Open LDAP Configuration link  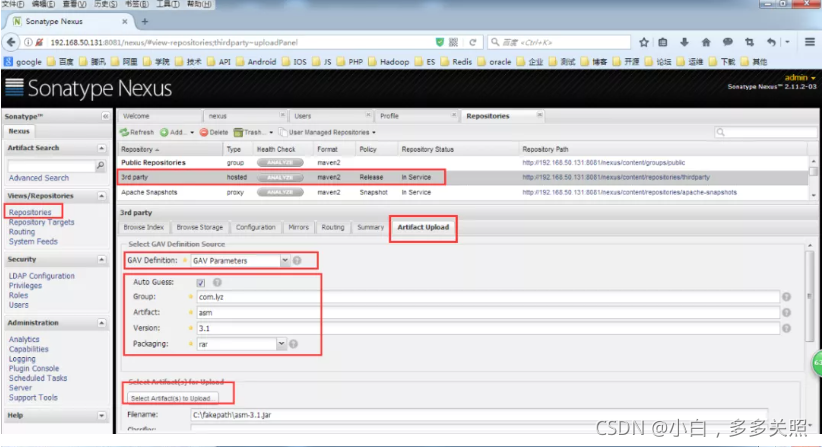click(x=41, y=276)
